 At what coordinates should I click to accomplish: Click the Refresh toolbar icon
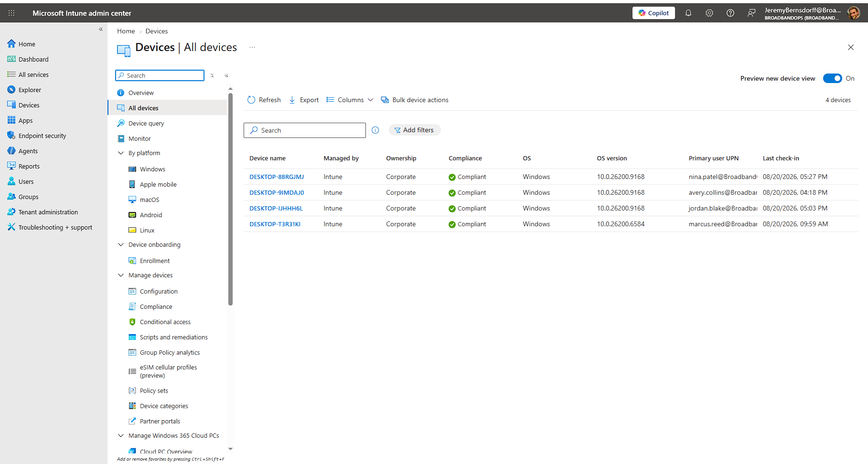point(251,100)
